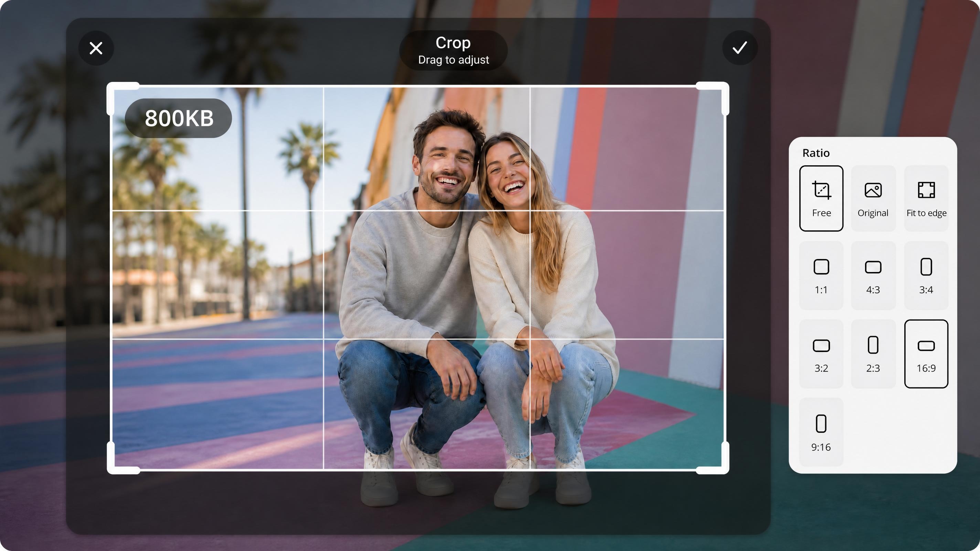Cancel crop with the X icon
The height and width of the screenshot is (551, 980).
tap(96, 48)
